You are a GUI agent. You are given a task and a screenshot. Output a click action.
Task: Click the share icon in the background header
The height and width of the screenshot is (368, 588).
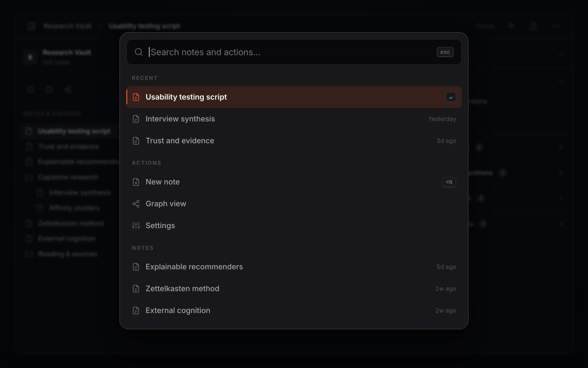click(533, 26)
